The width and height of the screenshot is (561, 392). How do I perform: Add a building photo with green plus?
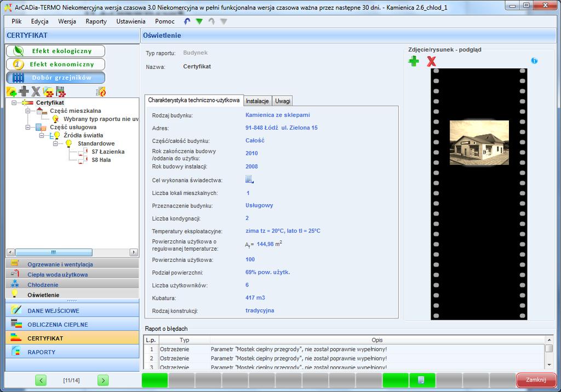point(414,61)
